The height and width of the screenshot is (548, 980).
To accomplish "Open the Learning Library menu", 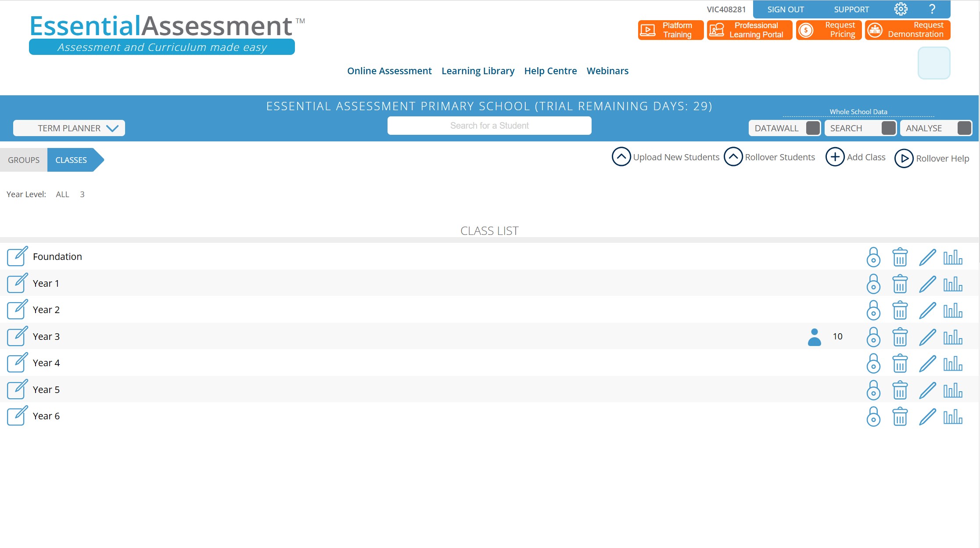I will [477, 71].
